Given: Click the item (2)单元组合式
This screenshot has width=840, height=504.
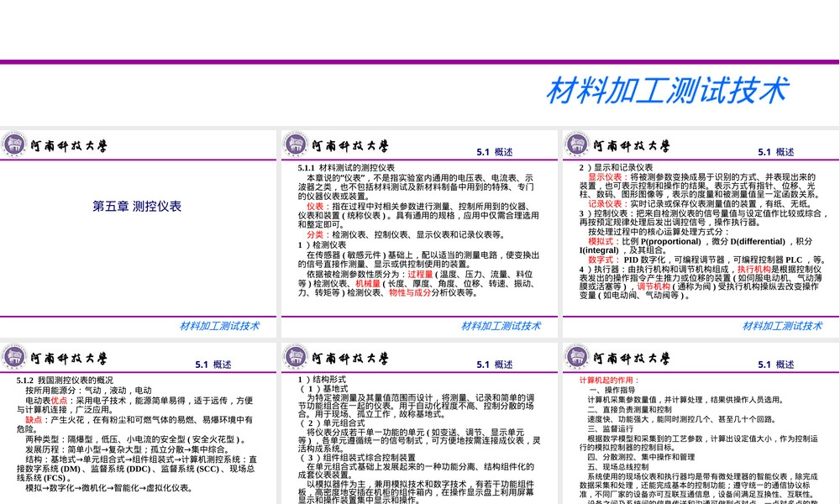Looking at the screenshot, I should pyautogui.click(x=333, y=423).
